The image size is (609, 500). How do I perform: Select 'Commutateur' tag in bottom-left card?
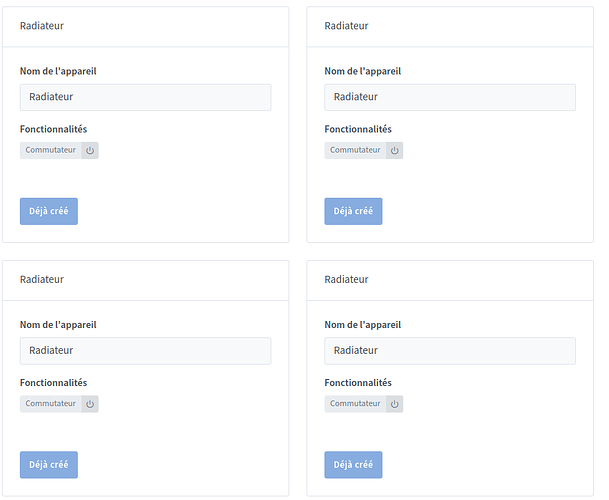tap(50, 404)
